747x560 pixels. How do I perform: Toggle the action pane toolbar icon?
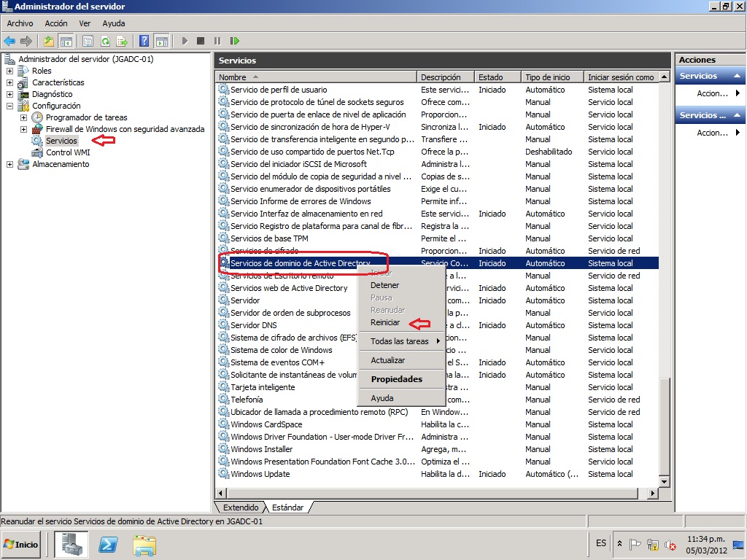point(162,41)
